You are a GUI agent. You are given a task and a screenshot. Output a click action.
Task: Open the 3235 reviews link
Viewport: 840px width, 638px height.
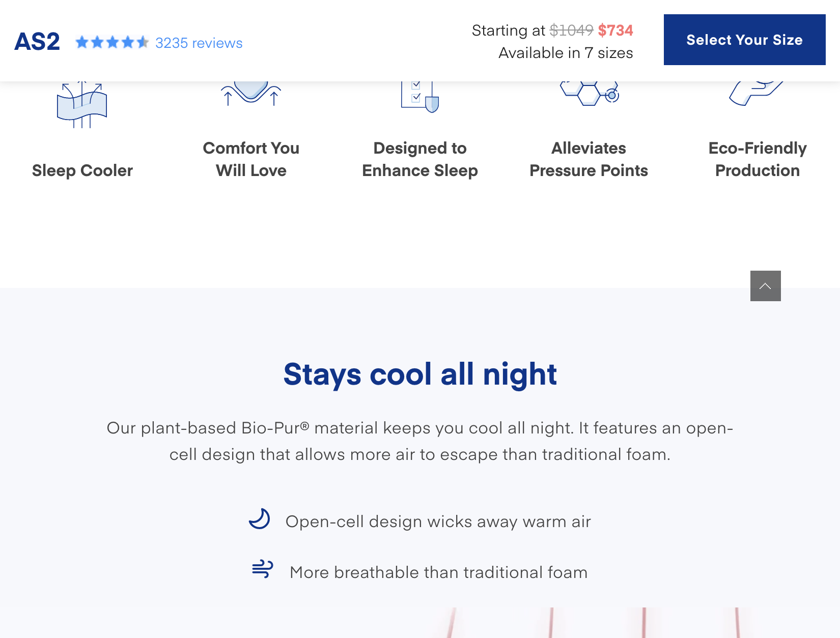click(x=199, y=43)
